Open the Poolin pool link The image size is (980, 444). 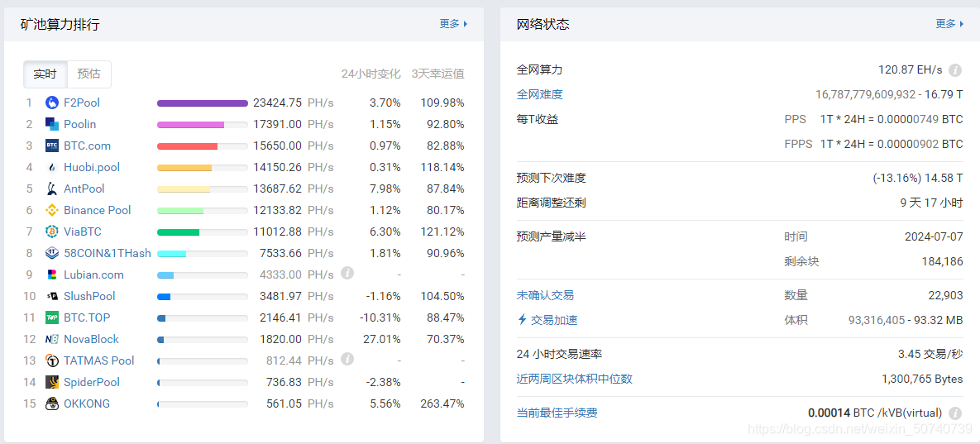[80, 124]
